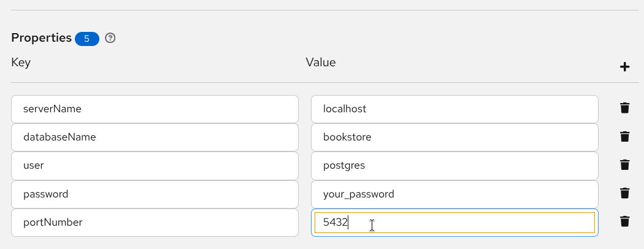
Task: Focus the 5432 port value field
Action: 454,223
